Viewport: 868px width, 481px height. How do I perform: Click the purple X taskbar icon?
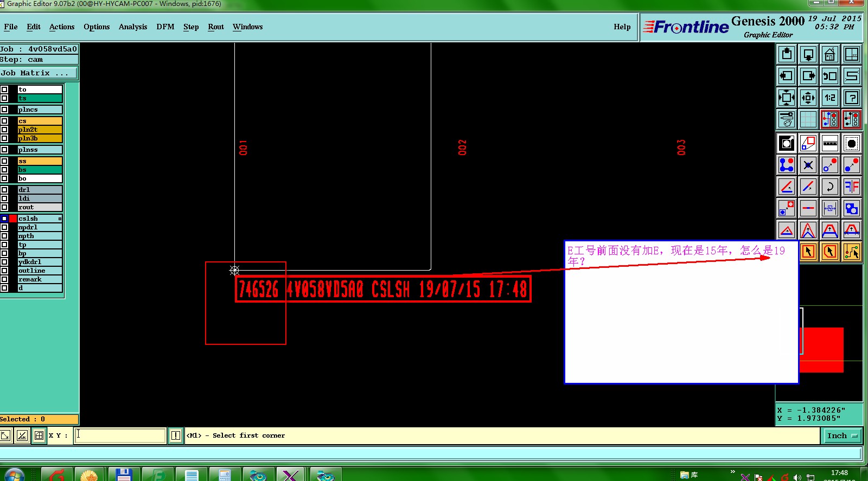pos(291,475)
